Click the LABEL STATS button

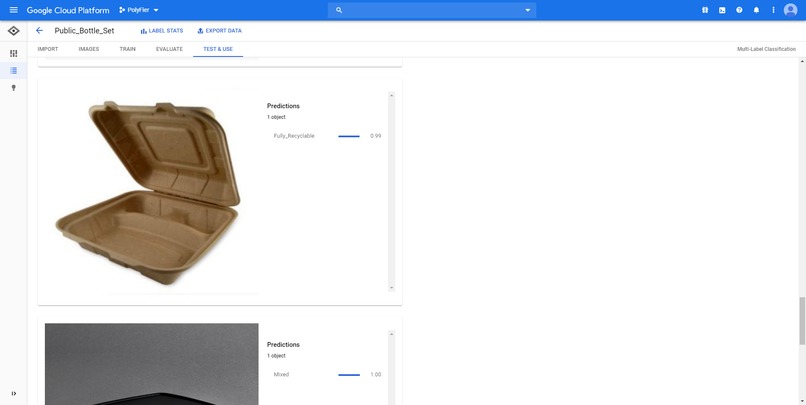click(x=161, y=31)
